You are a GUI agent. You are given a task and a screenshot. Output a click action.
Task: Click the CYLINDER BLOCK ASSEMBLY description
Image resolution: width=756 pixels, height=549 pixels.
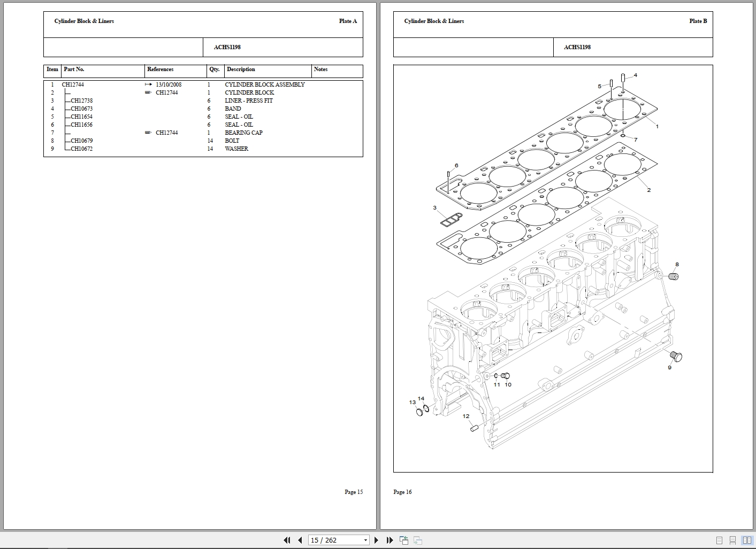click(x=265, y=84)
